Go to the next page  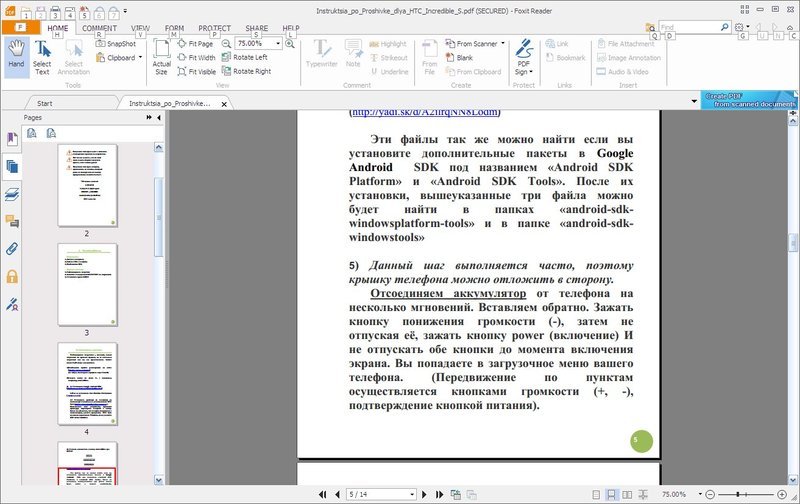tap(424, 494)
